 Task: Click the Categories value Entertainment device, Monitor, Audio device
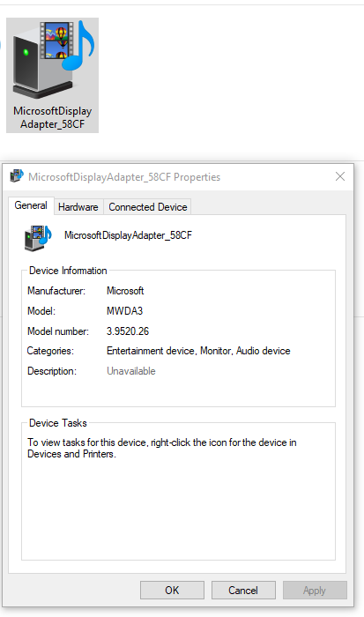(198, 351)
